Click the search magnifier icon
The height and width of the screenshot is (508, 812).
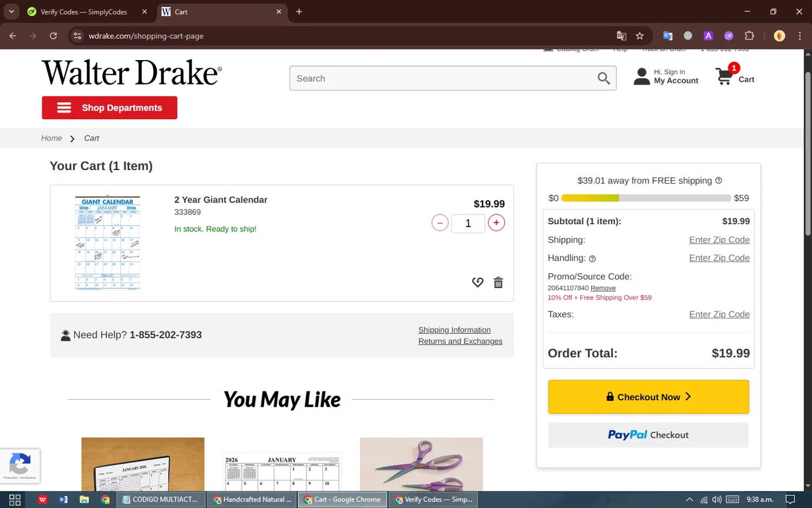tap(604, 79)
